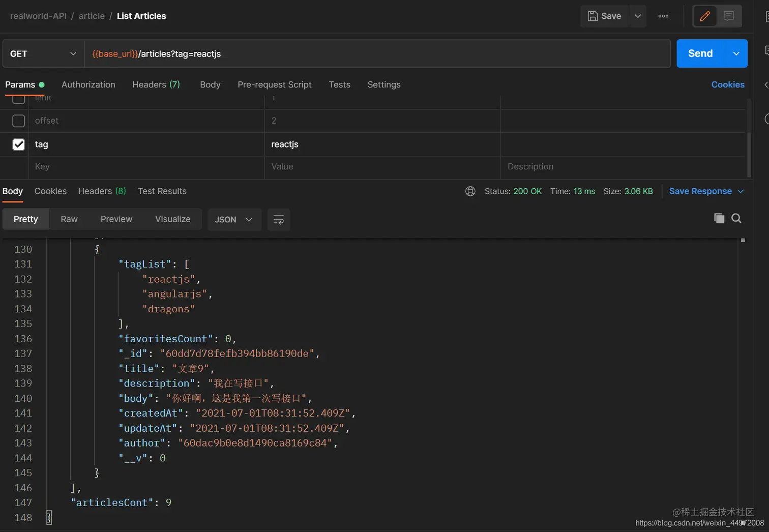The width and height of the screenshot is (769, 532).
Task: Copy the response with the copy icon
Action: coord(719,218)
